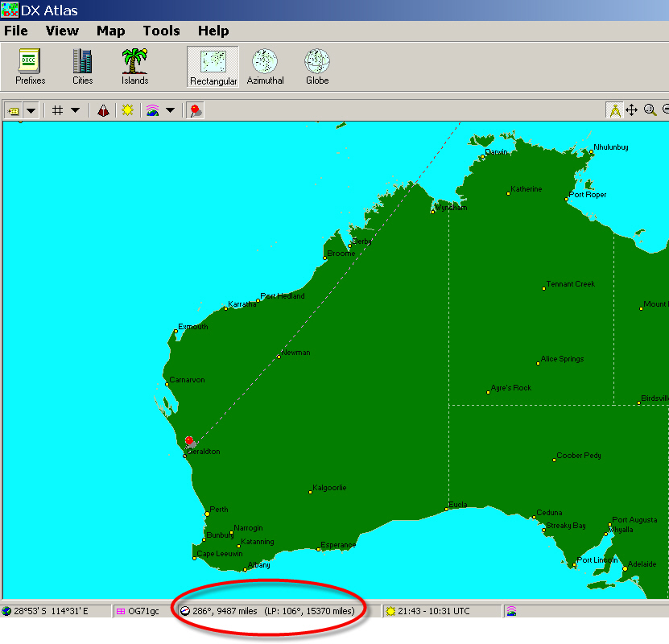
Task: Open the Prefixes database panel
Action: (30, 64)
